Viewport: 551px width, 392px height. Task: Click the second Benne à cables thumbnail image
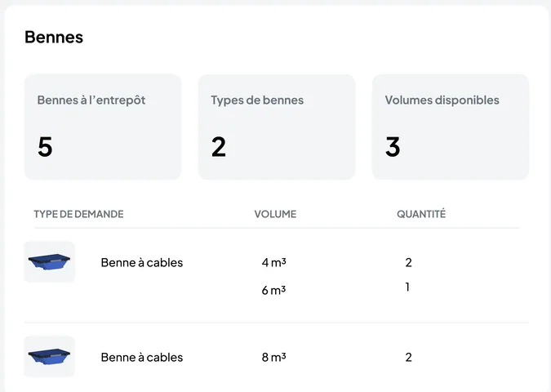coord(50,357)
